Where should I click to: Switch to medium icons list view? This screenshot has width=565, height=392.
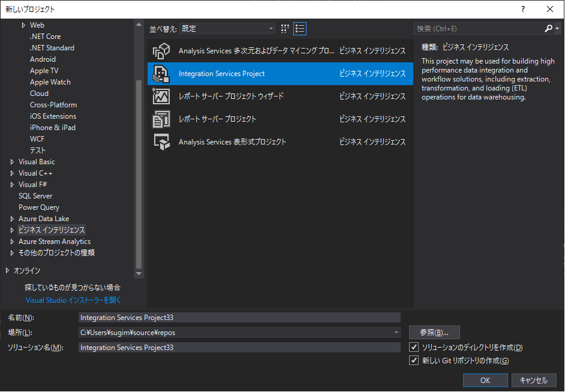300,28
